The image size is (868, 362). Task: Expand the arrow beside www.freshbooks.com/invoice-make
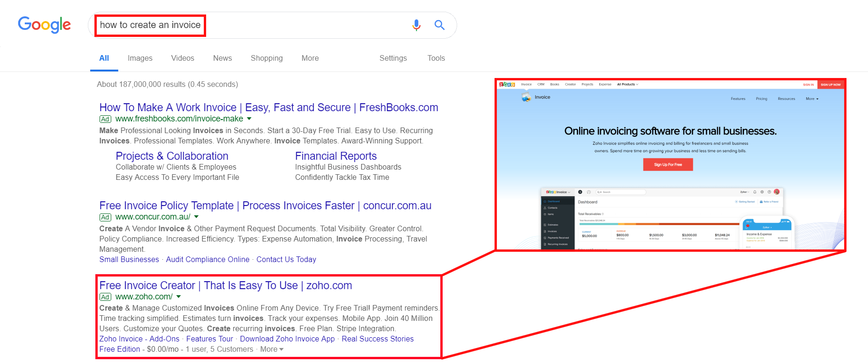coord(249,119)
